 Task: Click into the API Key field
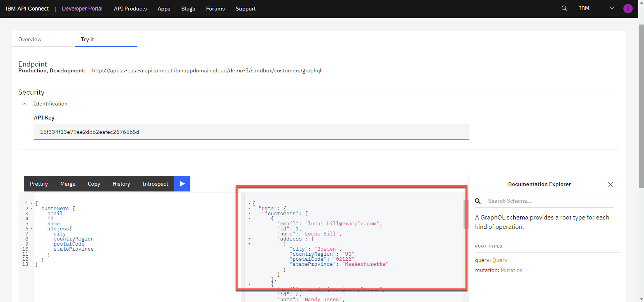[251, 132]
